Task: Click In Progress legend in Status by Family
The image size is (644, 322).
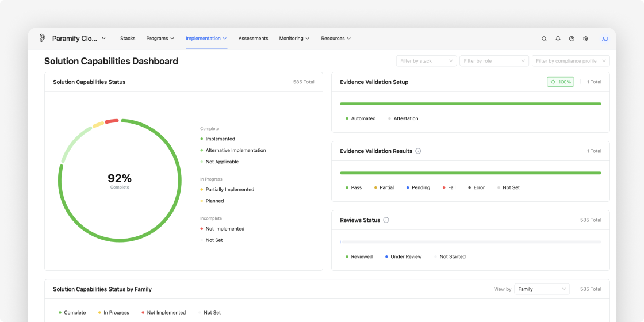Action: point(114,313)
